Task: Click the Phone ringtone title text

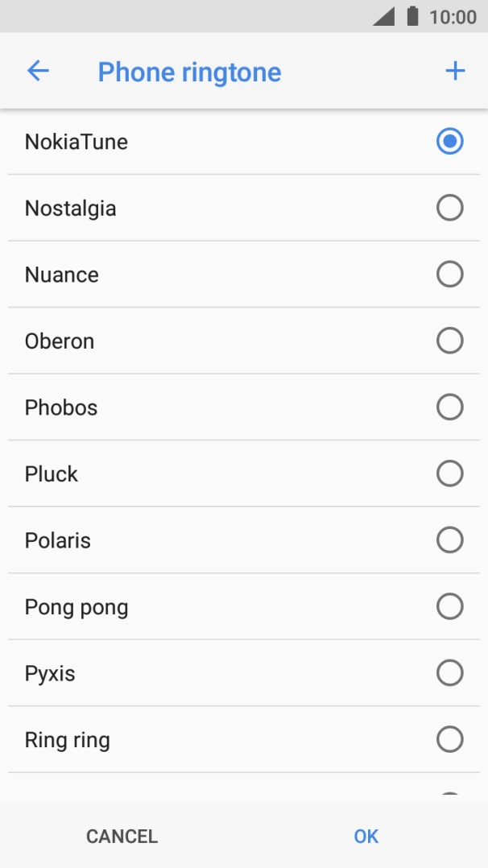Action: 190,72
